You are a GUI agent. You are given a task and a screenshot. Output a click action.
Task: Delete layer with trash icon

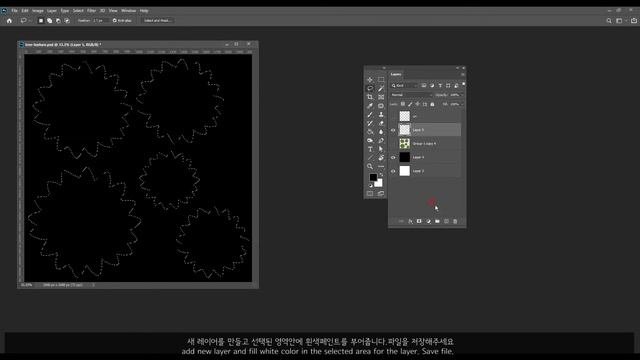pos(455,221)
